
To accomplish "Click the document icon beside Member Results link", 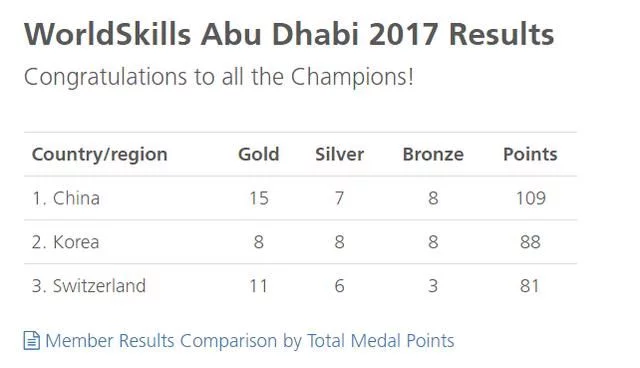I will coord(31,341).
